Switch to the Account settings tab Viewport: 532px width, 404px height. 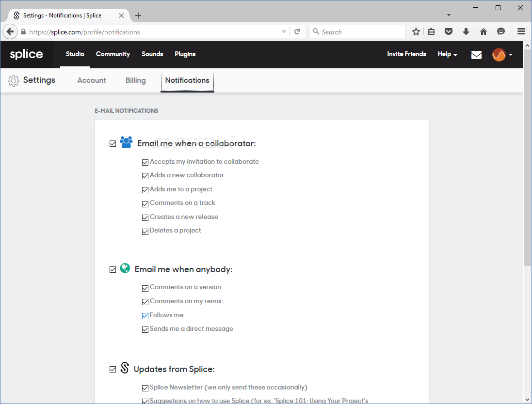pos(92,80)
